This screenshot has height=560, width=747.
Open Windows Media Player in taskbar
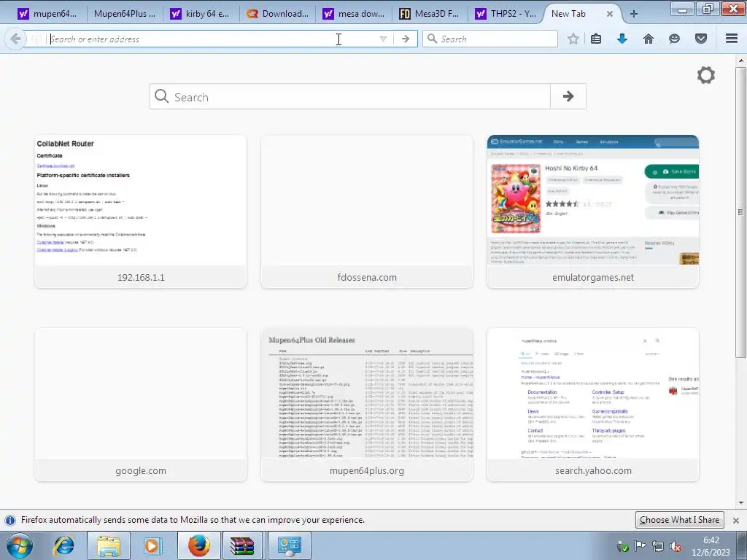(x=152, y=545)
